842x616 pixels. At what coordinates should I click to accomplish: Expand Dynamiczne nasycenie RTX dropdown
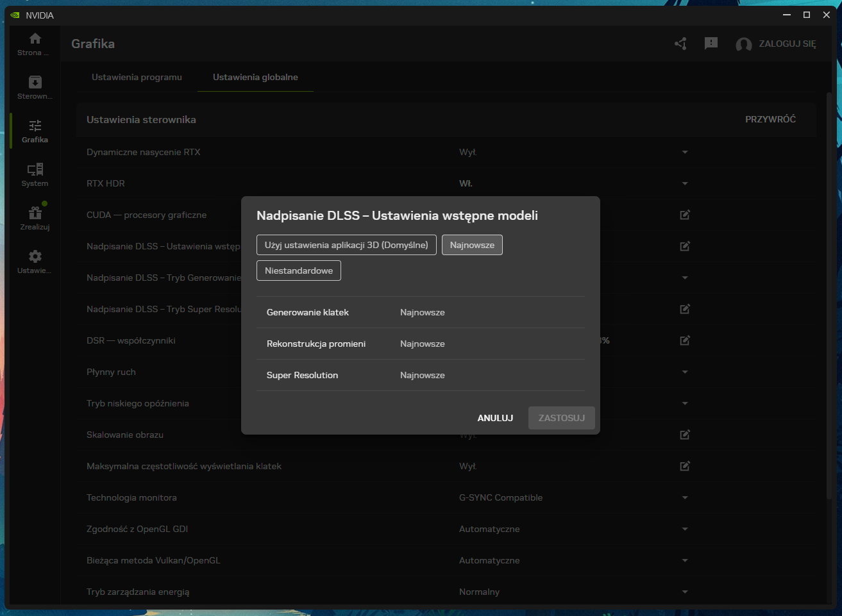pos(685,153)
